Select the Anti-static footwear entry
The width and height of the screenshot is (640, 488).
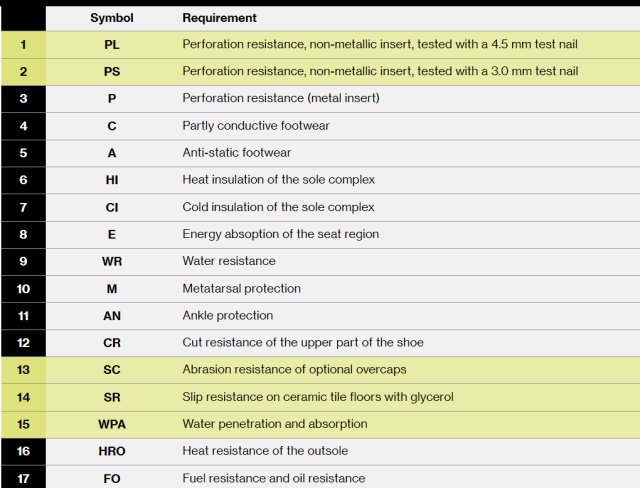(x=237, y=153)
